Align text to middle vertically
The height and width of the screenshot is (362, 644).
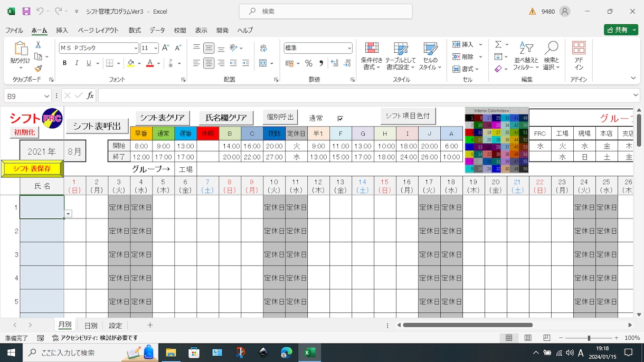tap(209, 47)
